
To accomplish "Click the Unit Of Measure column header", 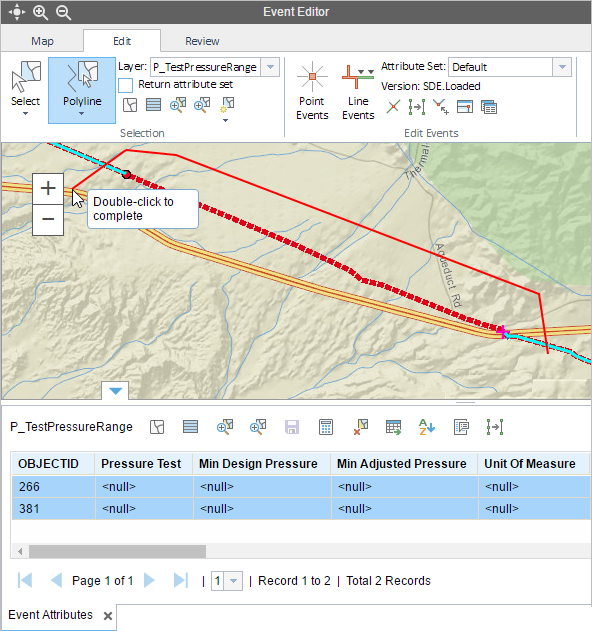I will point(534,464).
